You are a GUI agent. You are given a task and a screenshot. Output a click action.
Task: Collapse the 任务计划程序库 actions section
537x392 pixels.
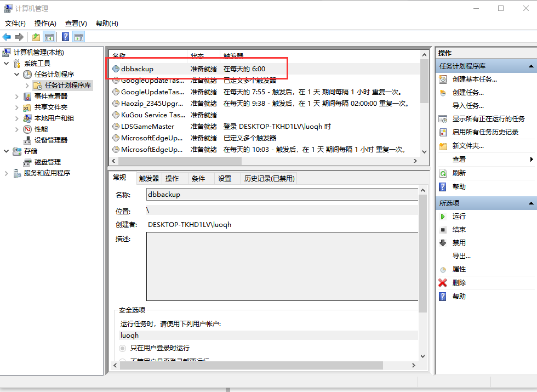[x=531, y=66]
